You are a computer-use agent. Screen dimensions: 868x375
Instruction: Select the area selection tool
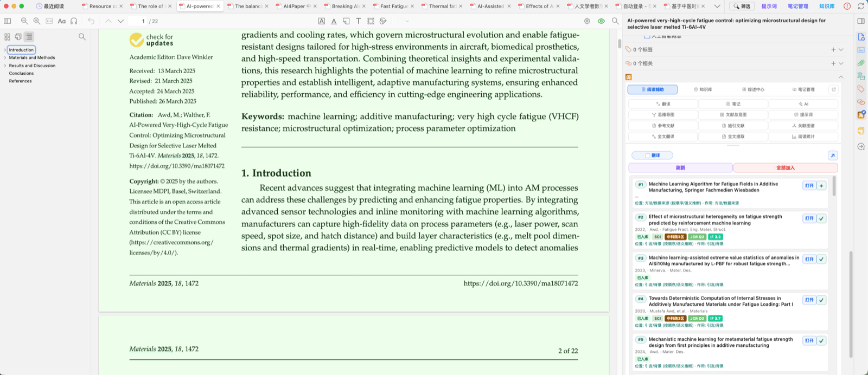371,21
